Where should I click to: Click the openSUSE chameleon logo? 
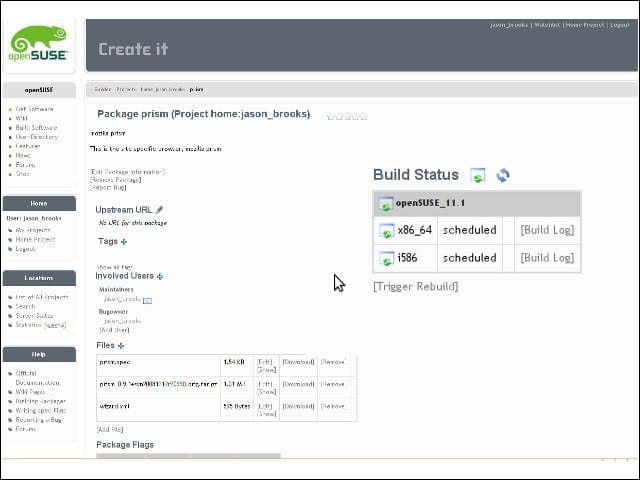[39, 44]
